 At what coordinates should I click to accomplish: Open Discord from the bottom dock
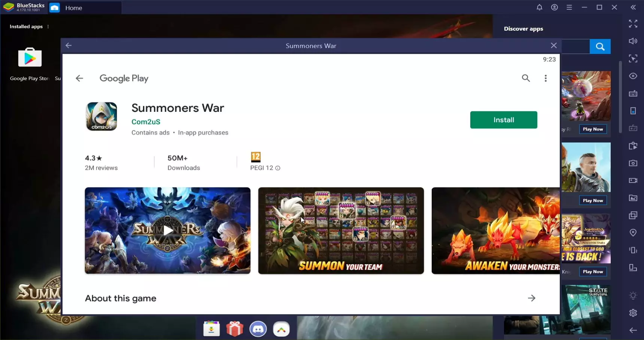(258, 329)
